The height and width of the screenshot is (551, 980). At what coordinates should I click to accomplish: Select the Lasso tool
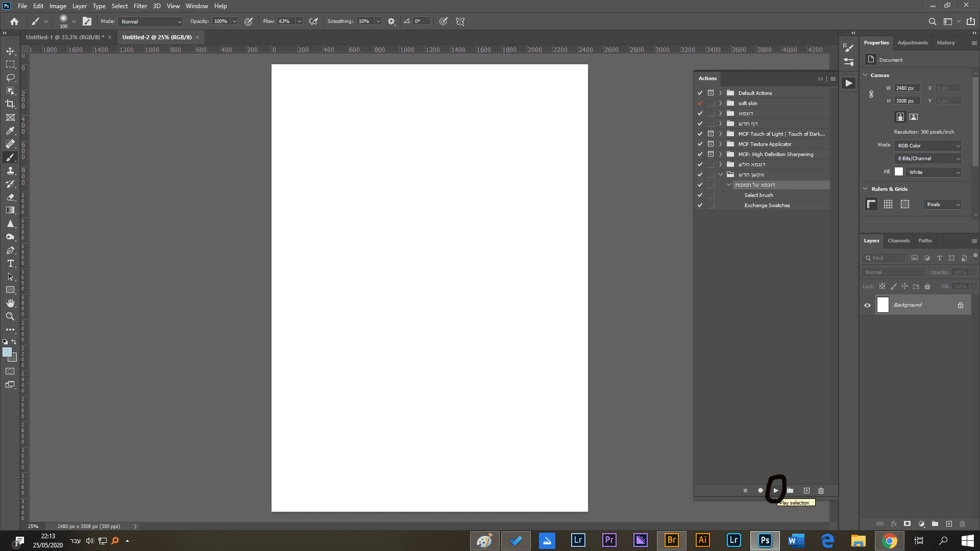pos(10,78)
